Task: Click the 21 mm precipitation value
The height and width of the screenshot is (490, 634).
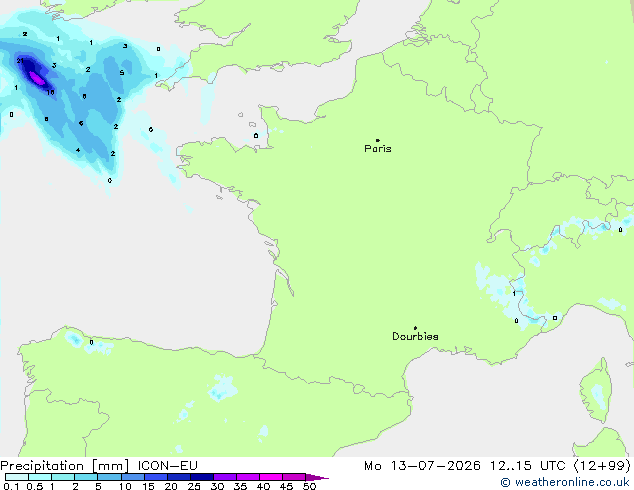Action: coord(20,61)
